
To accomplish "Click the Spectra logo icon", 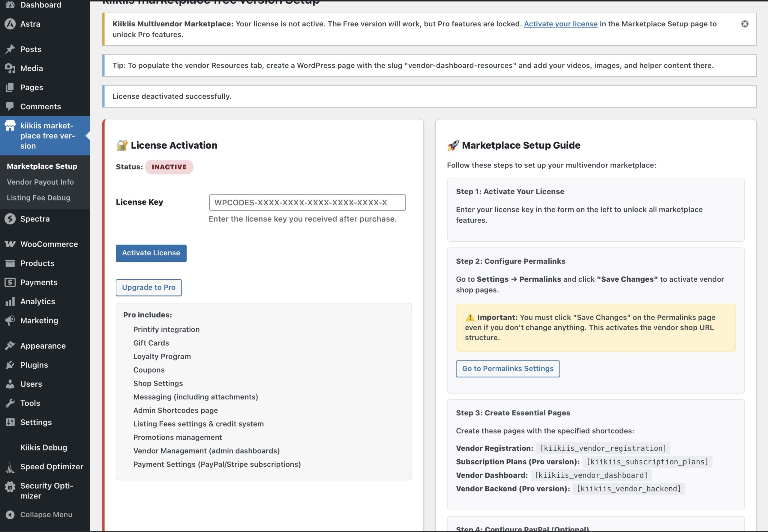I will click(10, 219).
